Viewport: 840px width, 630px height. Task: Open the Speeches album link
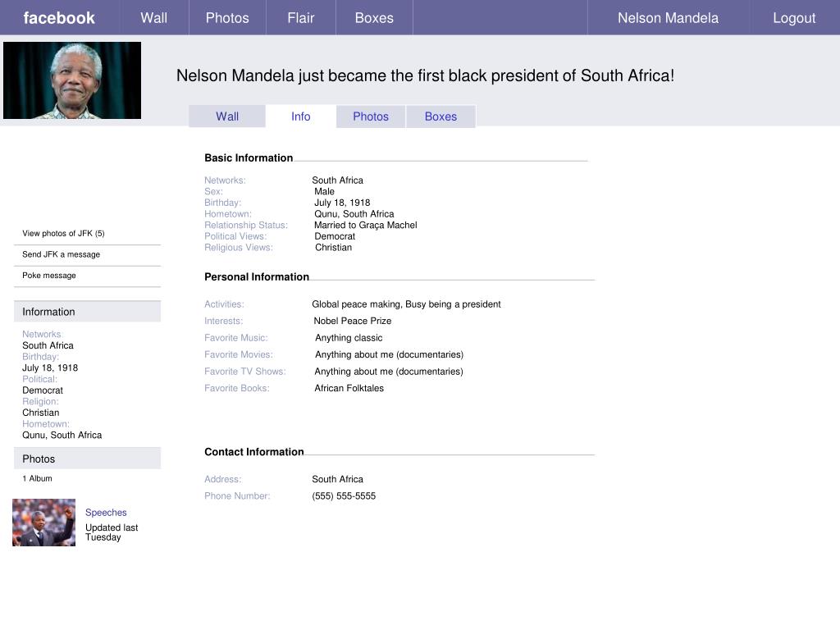pyautogui.click(x=106, y=512)
